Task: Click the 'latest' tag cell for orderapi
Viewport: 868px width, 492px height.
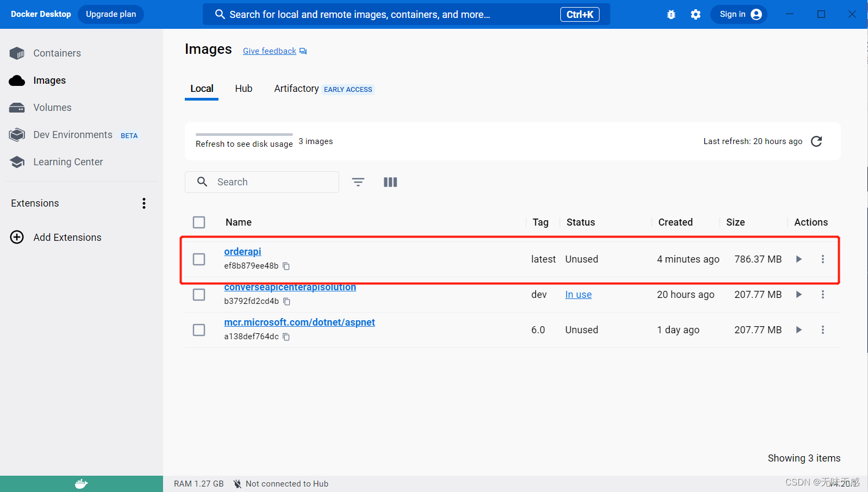Action: click(x=544, y=259)
